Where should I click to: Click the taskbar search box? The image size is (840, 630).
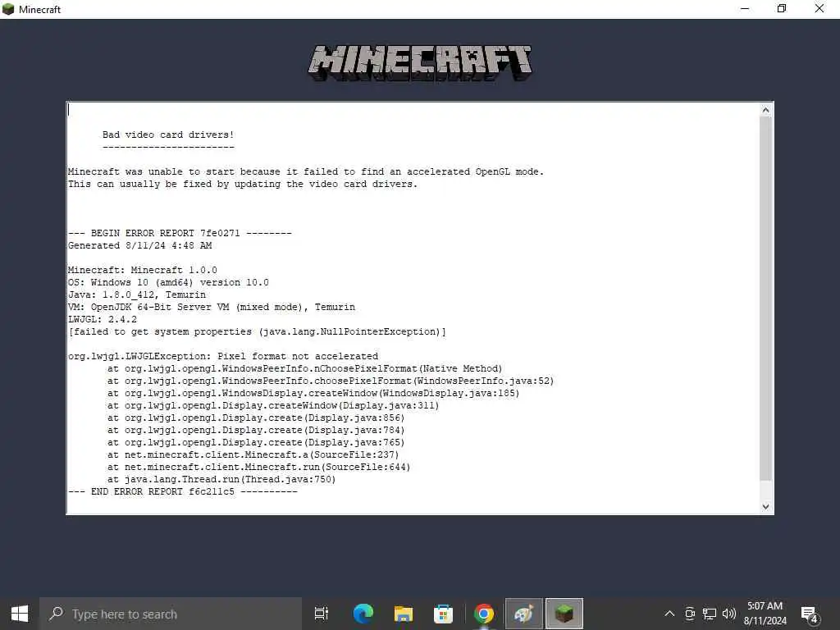[171, 614]
